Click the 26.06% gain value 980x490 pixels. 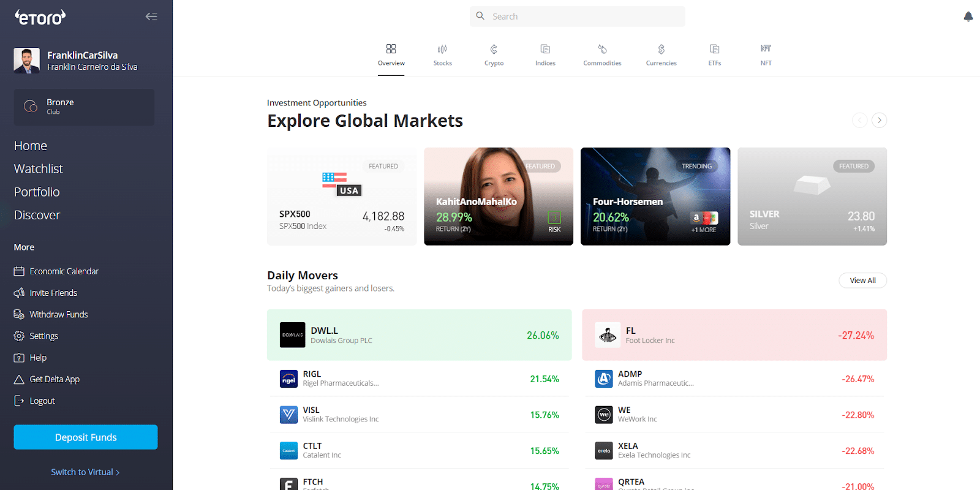[543, 335]
